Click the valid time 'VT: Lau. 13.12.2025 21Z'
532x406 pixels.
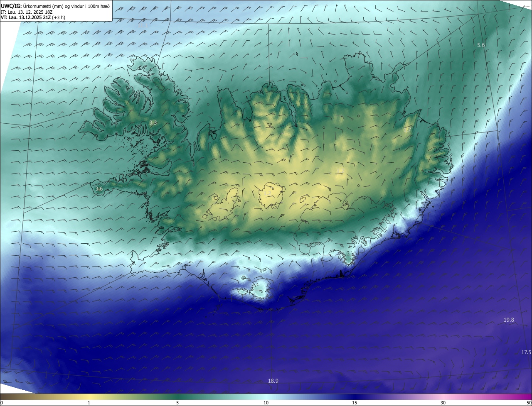pyautogui.click(x=26, y=17)
